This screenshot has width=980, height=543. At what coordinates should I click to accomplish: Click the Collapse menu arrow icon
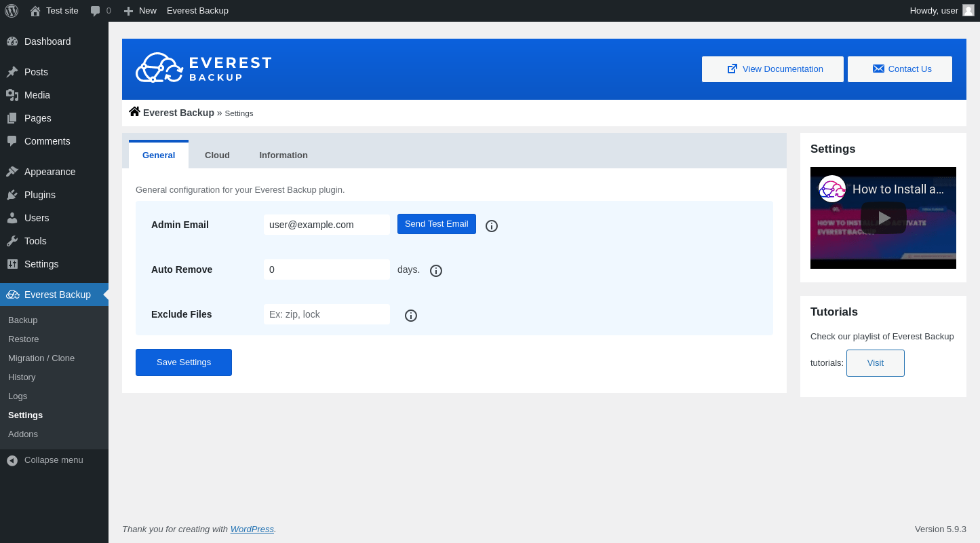[12, 460]
